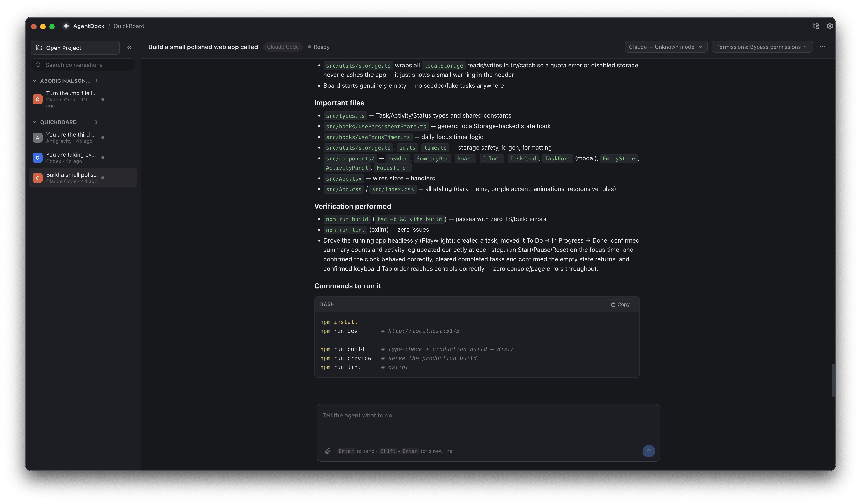Open the three-dots more options menu

click(x=822, y=47)
